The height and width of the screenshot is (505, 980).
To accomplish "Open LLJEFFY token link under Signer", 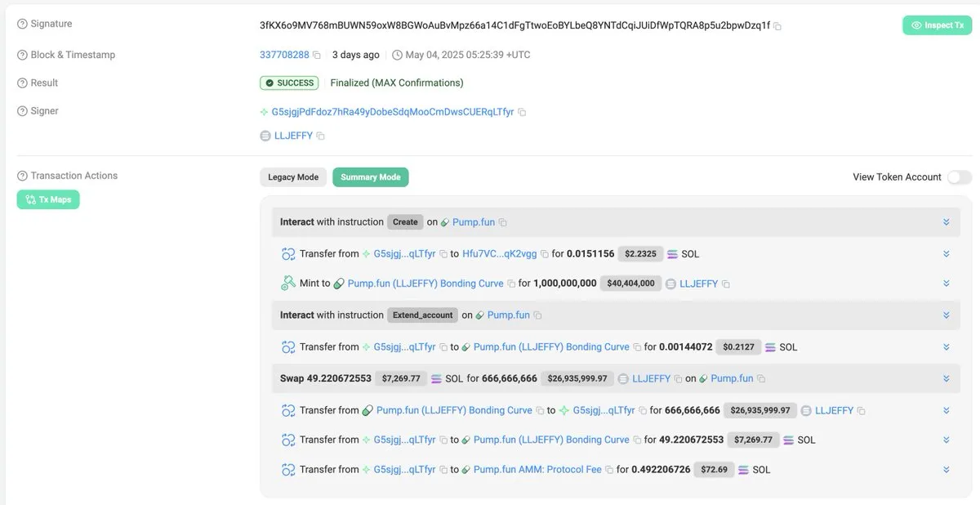I will 293,136.
